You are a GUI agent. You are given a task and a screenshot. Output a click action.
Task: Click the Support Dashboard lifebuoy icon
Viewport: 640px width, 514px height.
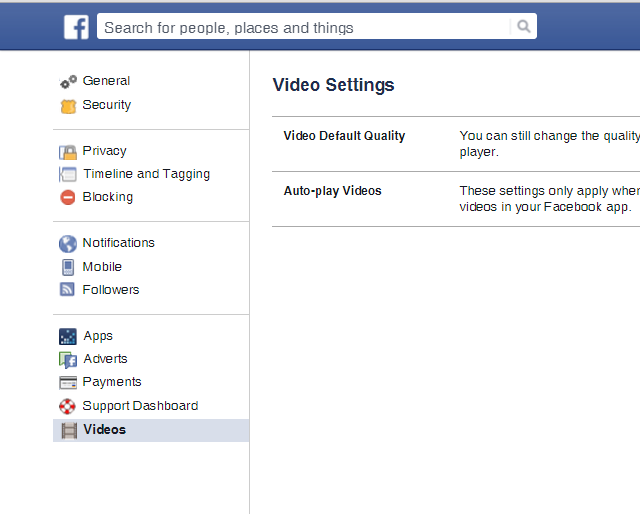point(68,407)
